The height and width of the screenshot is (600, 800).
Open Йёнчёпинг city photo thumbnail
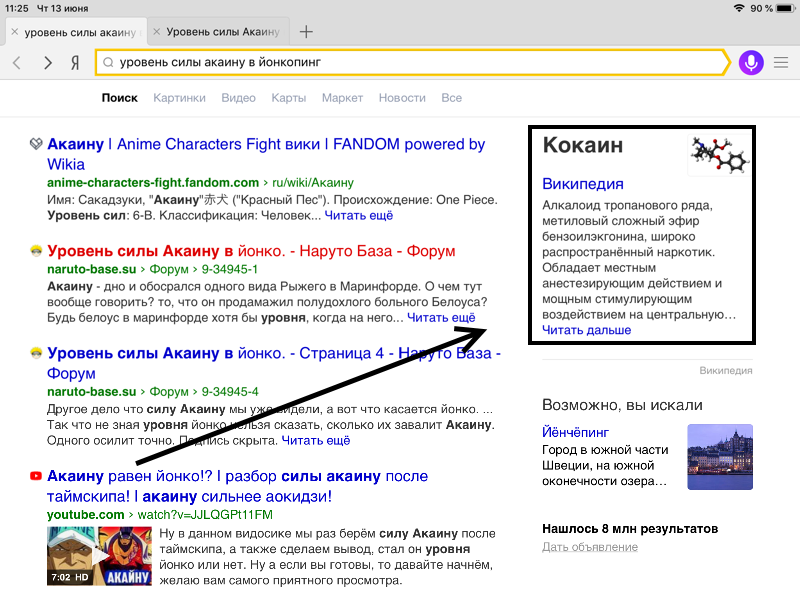pyautogui.click(x=720, y=457)
